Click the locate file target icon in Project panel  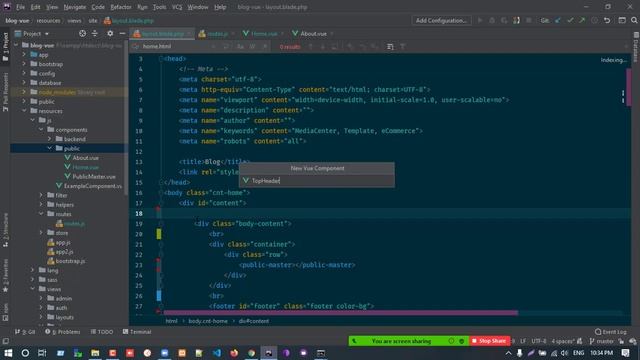pyautogui.click(x=82, y=34)
